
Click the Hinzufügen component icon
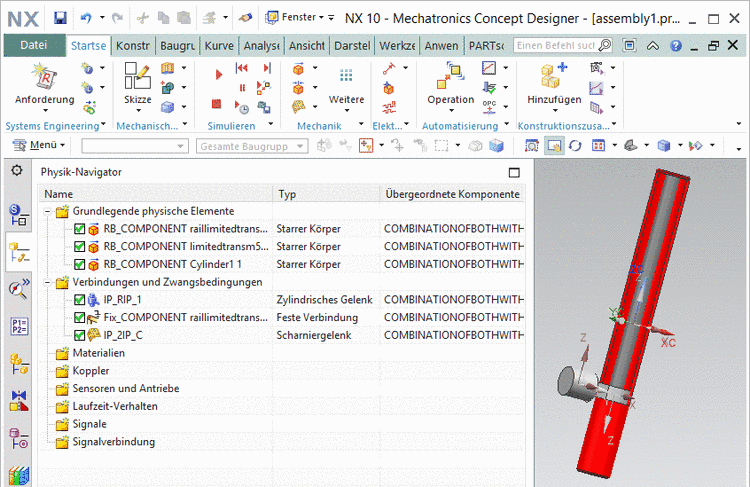554,76
